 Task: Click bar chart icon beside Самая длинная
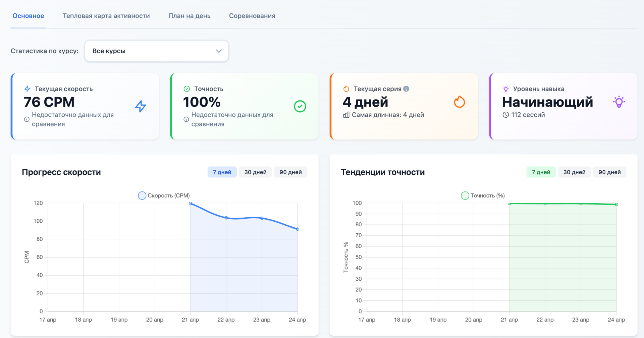346,115
